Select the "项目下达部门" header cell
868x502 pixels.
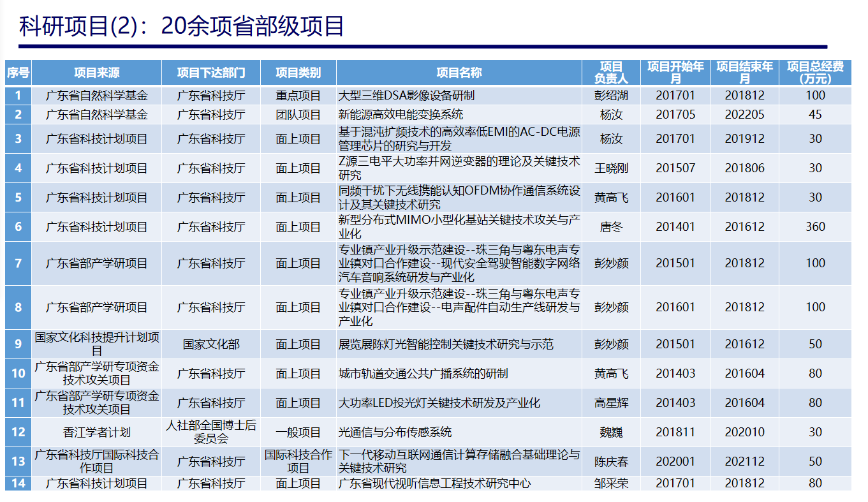tap(210, 73)
